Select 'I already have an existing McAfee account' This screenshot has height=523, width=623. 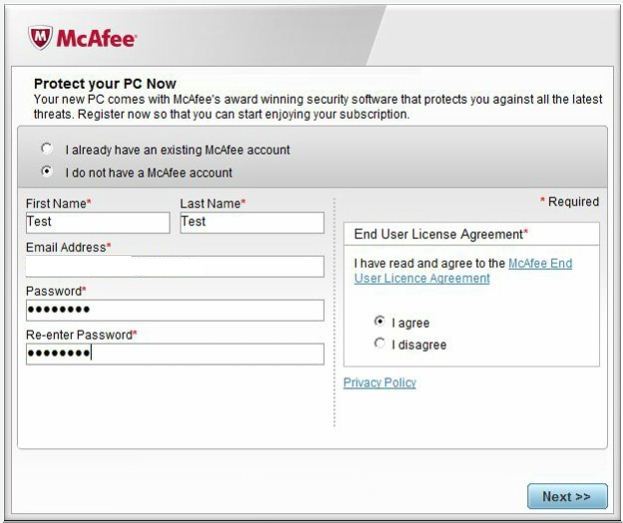pos(46,149)
